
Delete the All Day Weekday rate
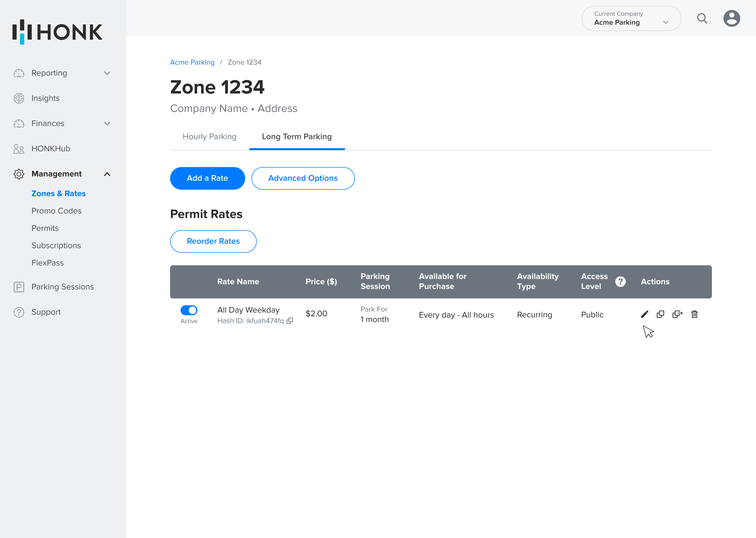(694, 314)
